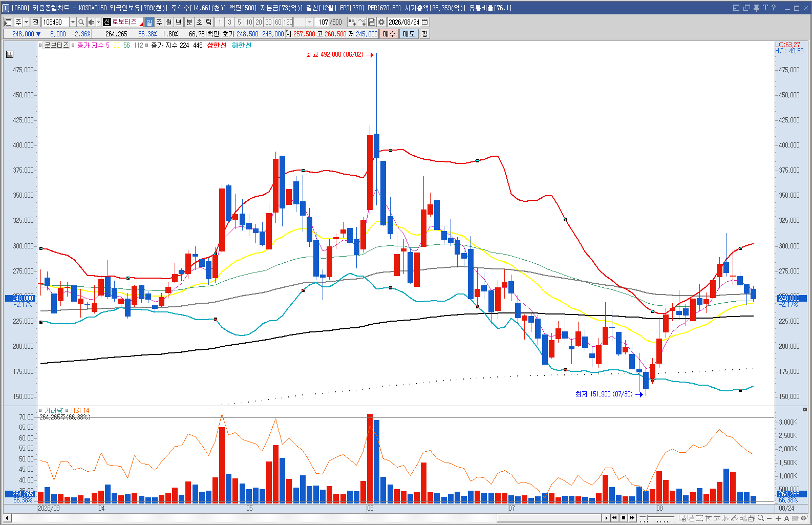The height and width of the screenshot is (525, 812).
Task: Click the rewind chart scroll icon
Action: 615,518
